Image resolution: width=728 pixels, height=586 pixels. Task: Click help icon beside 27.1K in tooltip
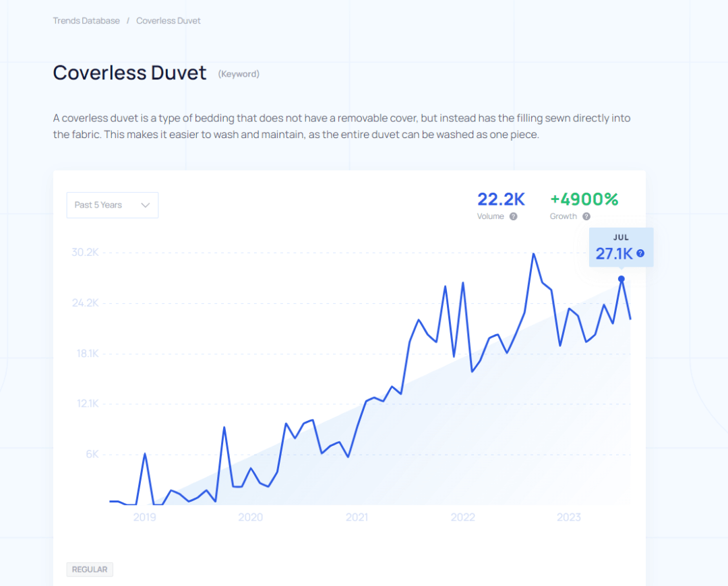[x=640, y=253]
